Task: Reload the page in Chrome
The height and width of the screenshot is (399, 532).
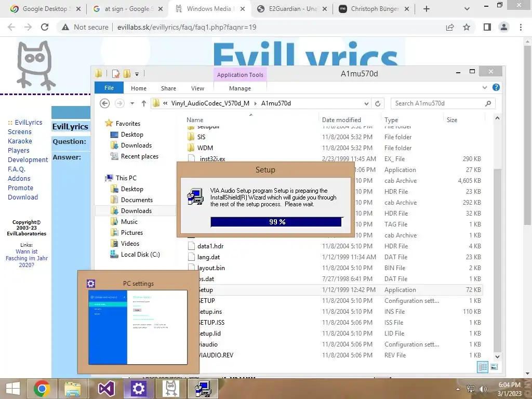Action: tap(45, 27)
